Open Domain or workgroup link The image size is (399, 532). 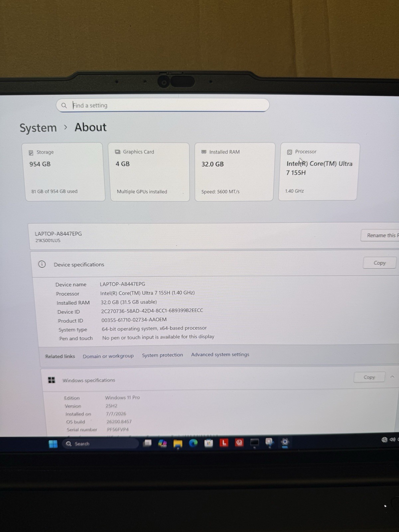tap(108, 356)
